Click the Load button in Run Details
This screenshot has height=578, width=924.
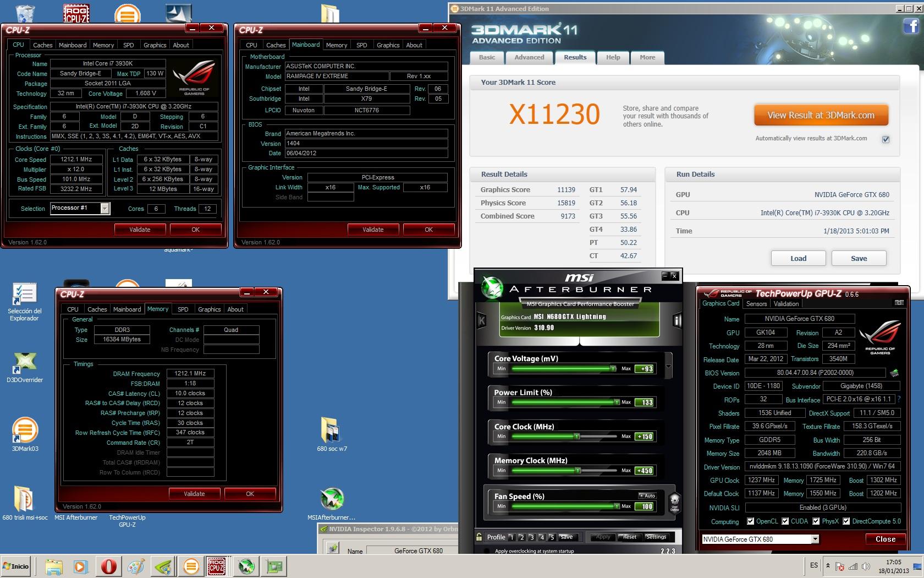[x=798, y=258]
